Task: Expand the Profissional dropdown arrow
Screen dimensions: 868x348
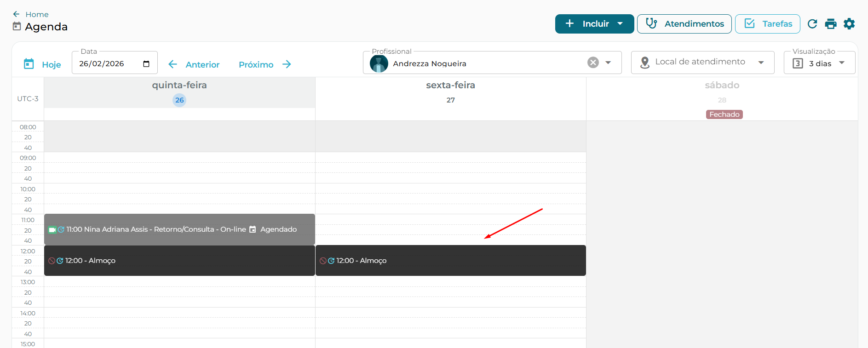Action: tap(608, 63)
